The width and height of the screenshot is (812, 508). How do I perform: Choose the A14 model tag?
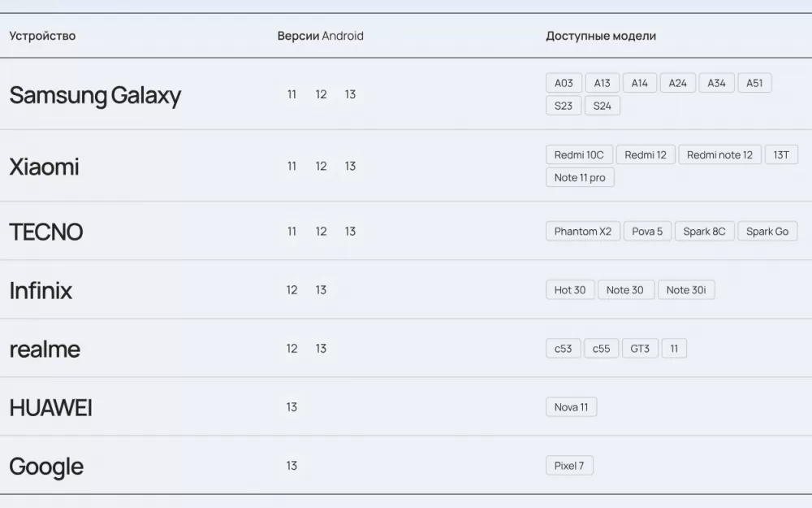click(640, 83)
